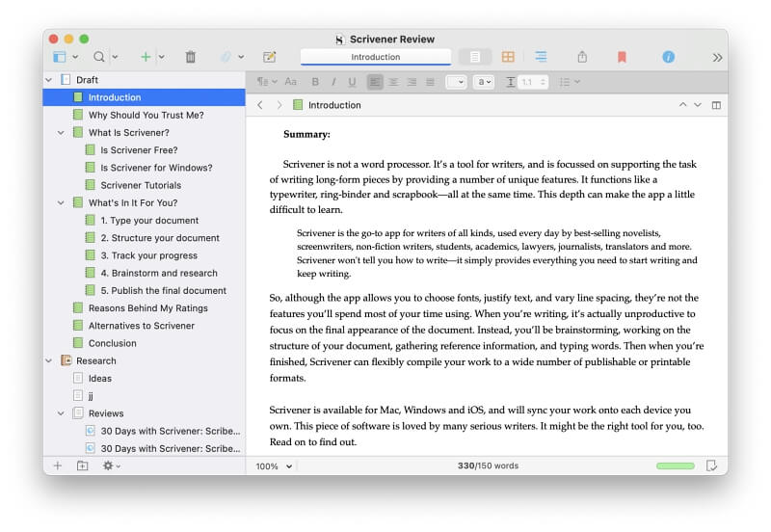
Task: Open Alternatives to Scrivener
Action: pyautogui.click(x=144, y=326)
